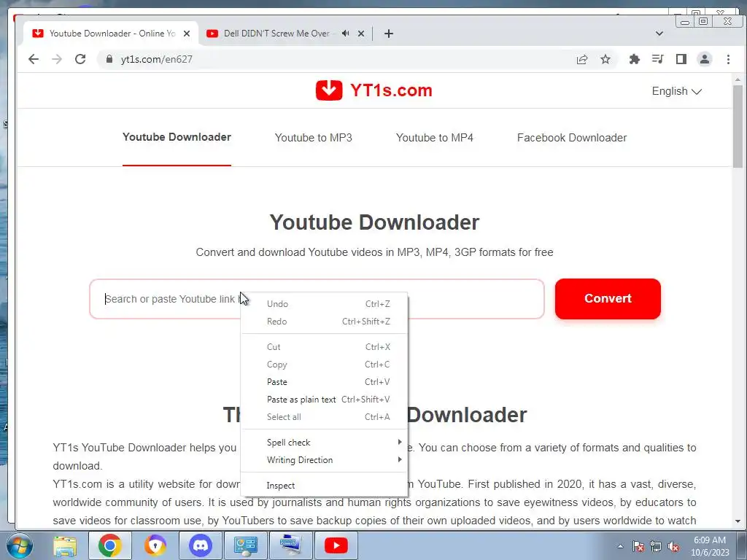Click Copy in the context menu
Image resolution: width=747 pixels, height=560 pixels.
pos(325,365)
